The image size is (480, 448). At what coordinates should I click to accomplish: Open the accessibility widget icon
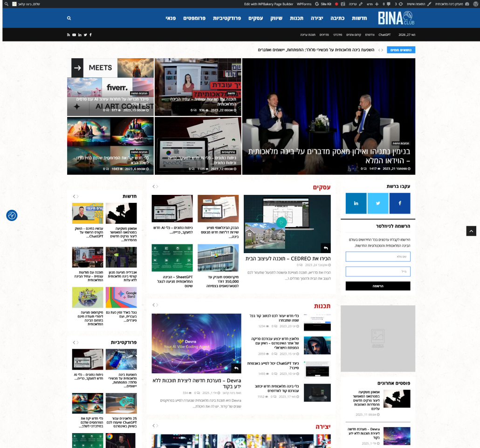point(12,215)
